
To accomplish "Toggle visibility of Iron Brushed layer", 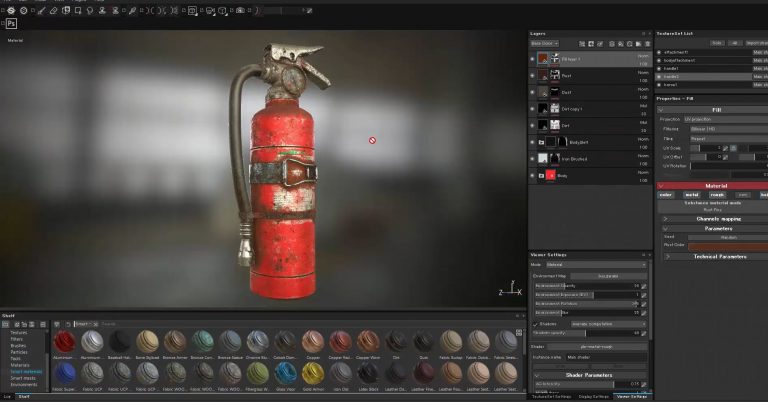I will click(x=532, y=158).
